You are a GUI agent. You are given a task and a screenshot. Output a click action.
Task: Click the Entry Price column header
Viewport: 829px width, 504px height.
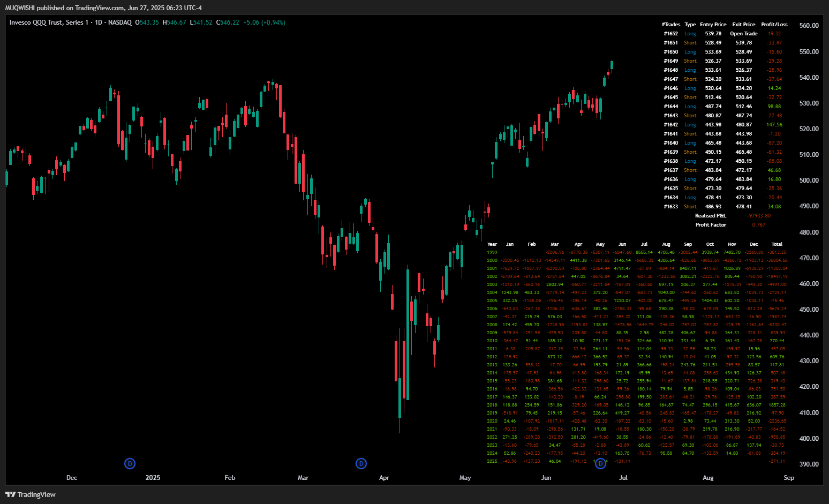pyautogui.click(x=713, y=25)
